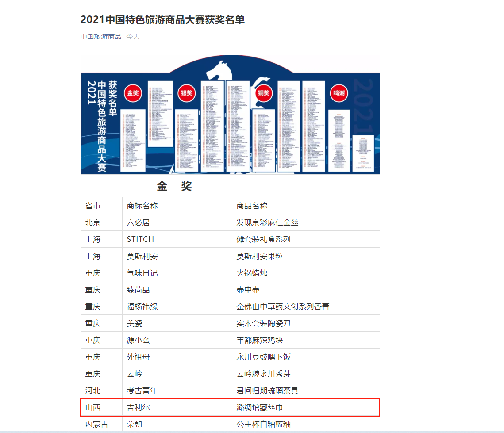Viewport: 504px width, 433px height.
Task: Select the 山西 province cell
Action: point(102,407)
